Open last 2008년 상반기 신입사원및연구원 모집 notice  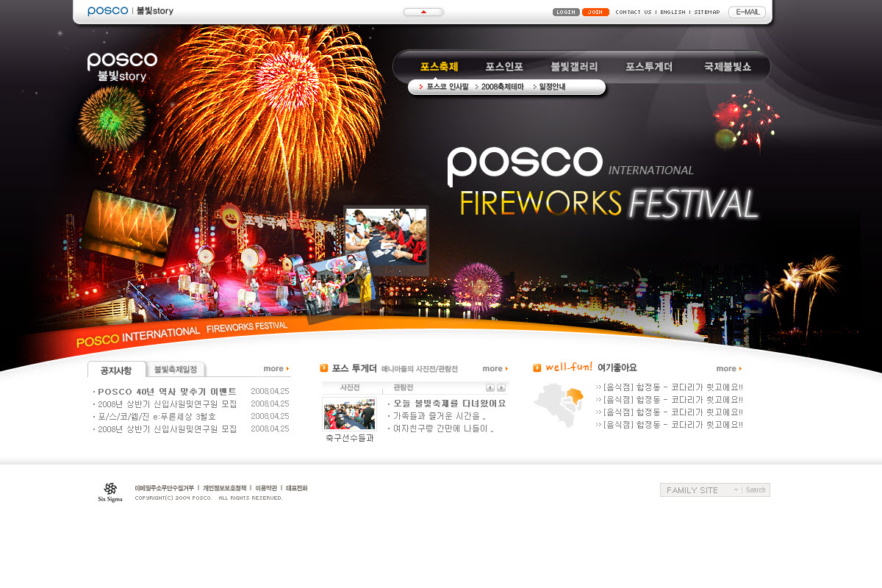tap(167, 429)
